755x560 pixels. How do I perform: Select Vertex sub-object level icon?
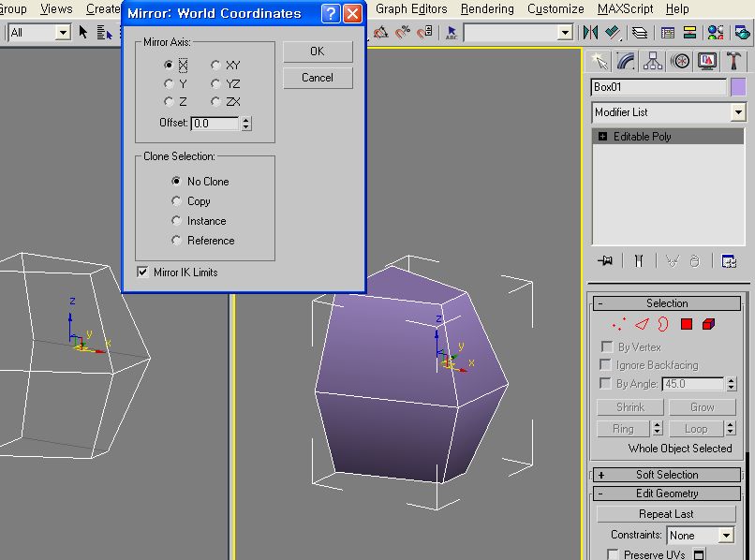pyautogui.click(x=619, y=325)
